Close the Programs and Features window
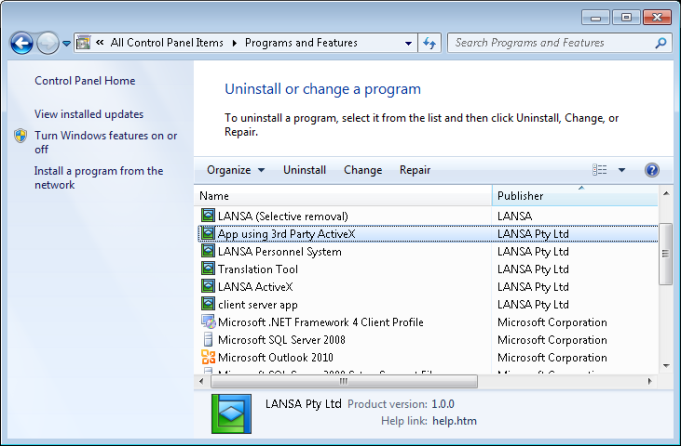This screenshot has height=446, width=681. coord(657,18)
